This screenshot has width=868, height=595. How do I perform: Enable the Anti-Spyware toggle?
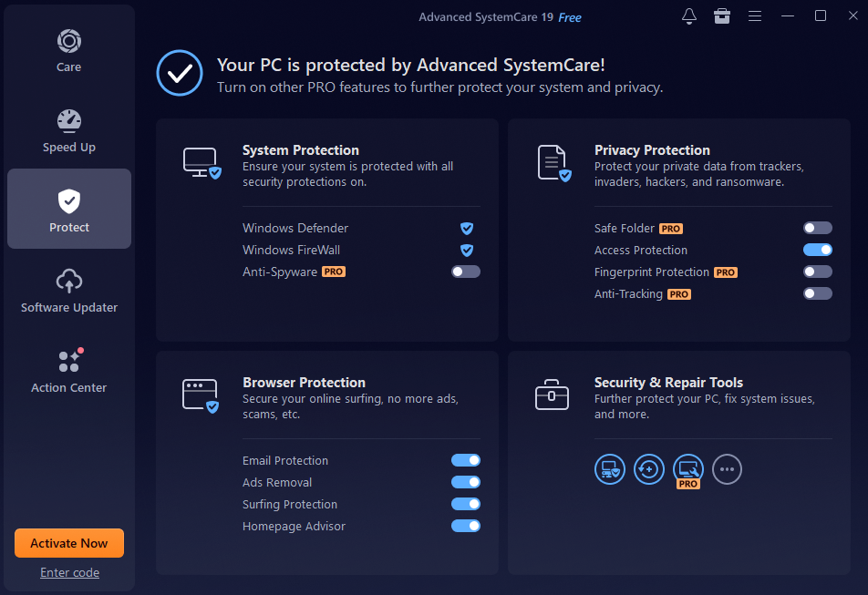point(465,272)
